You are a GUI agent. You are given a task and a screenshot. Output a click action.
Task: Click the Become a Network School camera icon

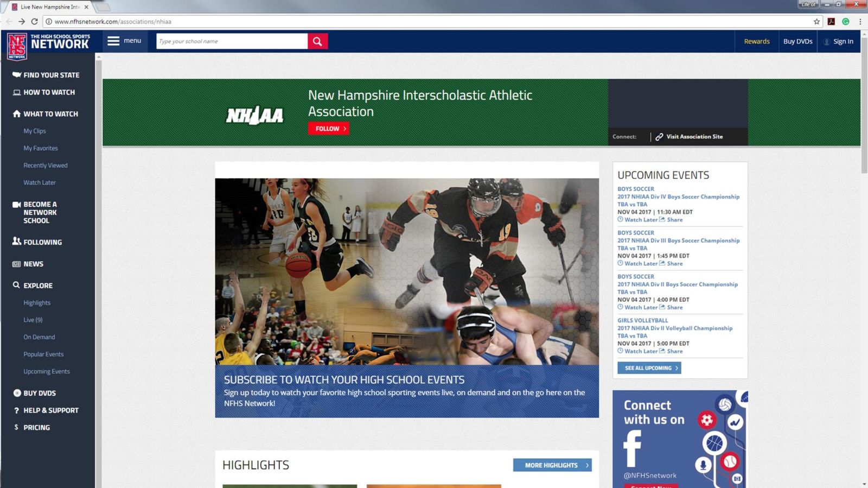point(17,205)
